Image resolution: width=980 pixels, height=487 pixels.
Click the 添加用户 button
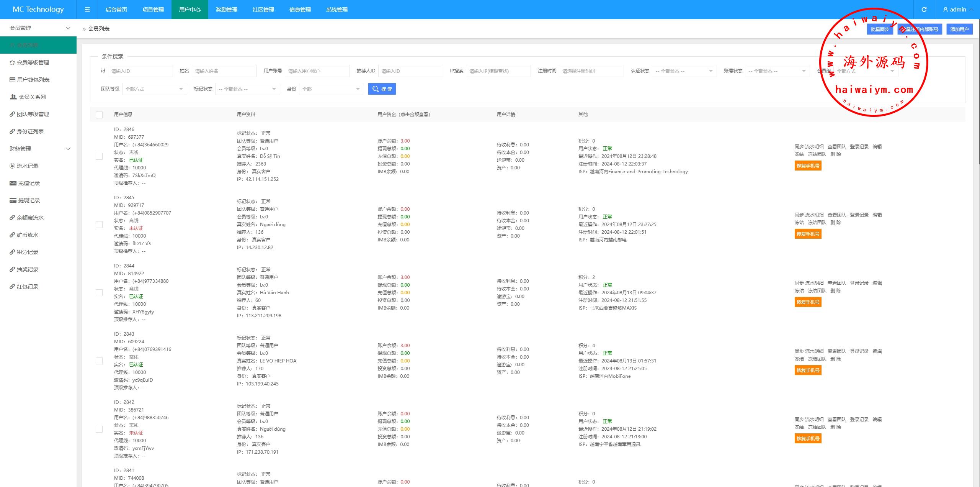pyautogui.click(x=959, y=29)
